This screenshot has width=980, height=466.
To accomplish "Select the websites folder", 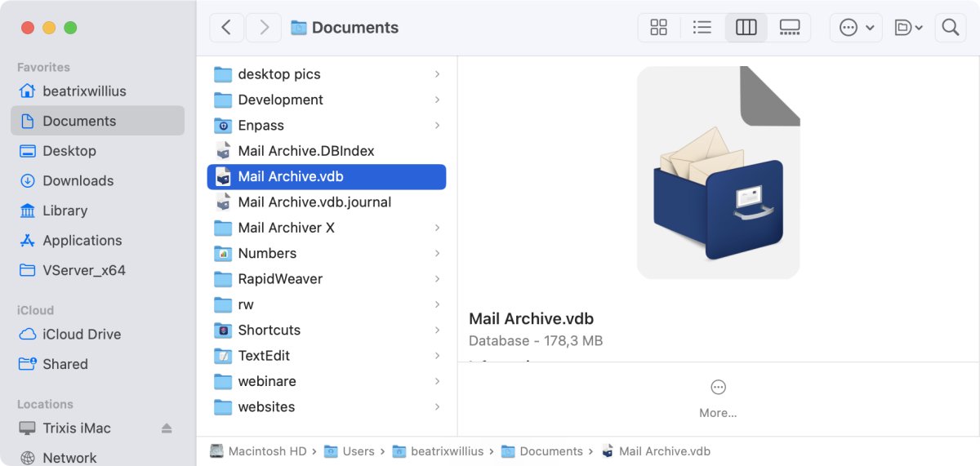I will 327,406.
